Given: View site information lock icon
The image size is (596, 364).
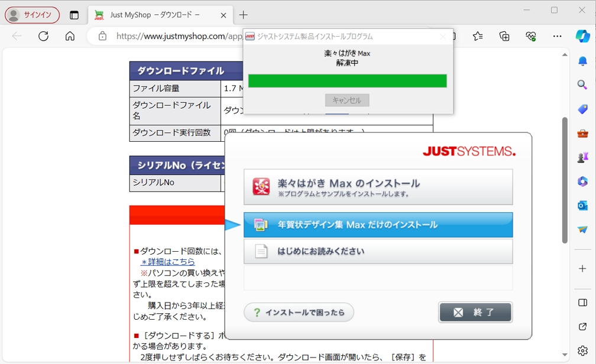Looking at the screenshot, I should (102, 36).
